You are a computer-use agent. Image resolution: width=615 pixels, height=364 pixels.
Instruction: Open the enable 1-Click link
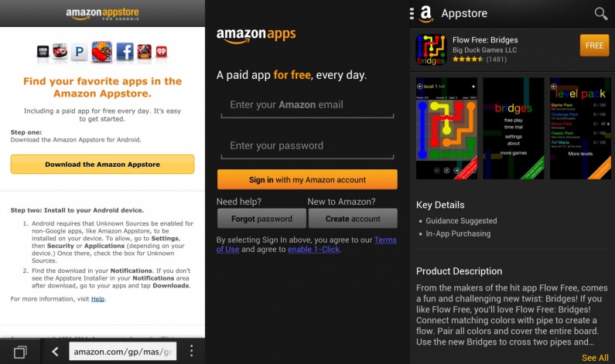click(314, 249)
